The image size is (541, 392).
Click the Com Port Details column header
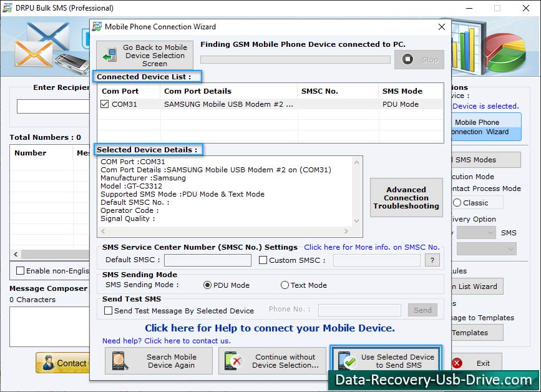[229, 91]
